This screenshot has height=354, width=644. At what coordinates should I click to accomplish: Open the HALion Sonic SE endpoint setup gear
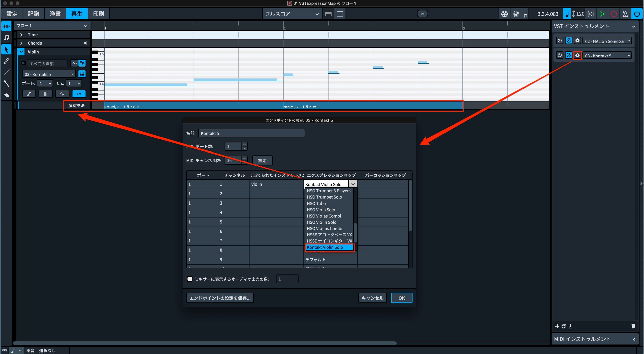(x=577, y=41)
